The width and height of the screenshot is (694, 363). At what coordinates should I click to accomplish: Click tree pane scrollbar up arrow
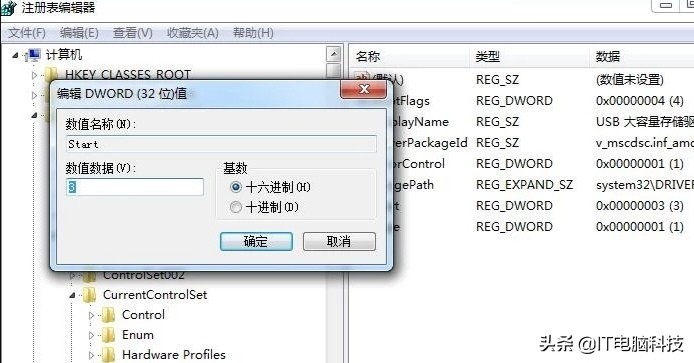pyautogui.click(x=334, y=54)
